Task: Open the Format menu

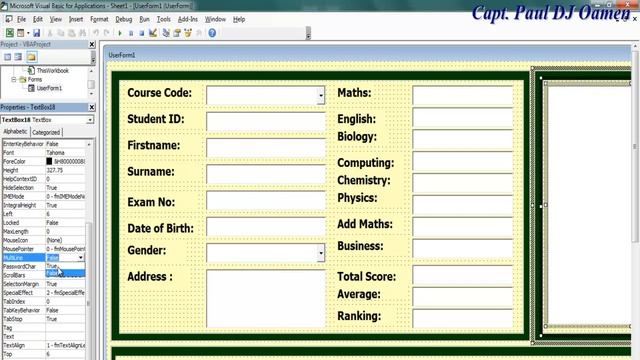Action: (x=99, y=19)
